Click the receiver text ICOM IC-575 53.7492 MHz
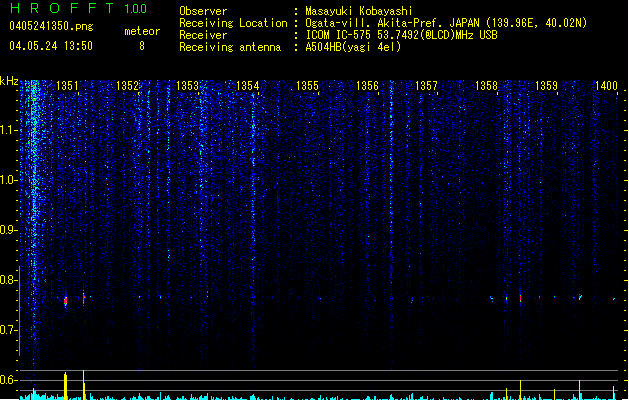Image resolution: width=629 pixels, height=400 pixels. pyautogui.click(x=402, y=35)
